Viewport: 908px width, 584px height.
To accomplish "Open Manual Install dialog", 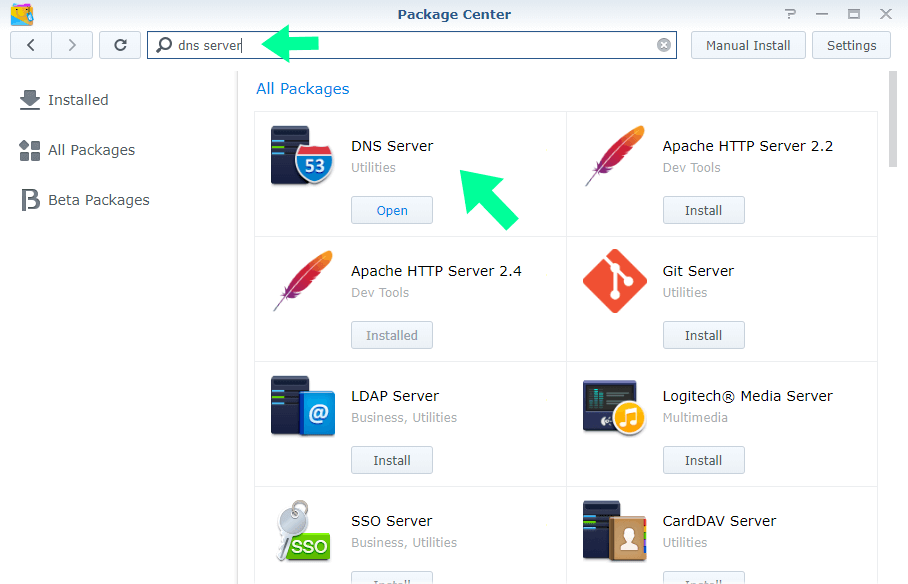I will [x=748, y=45].
